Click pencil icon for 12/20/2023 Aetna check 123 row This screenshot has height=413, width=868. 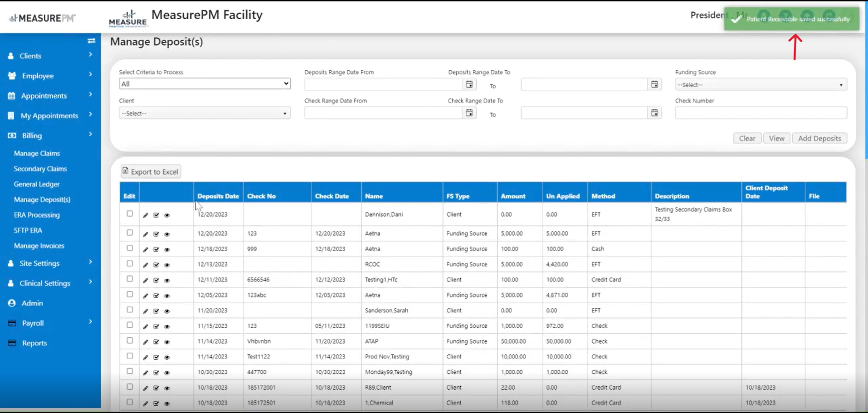tap(146, 234)
